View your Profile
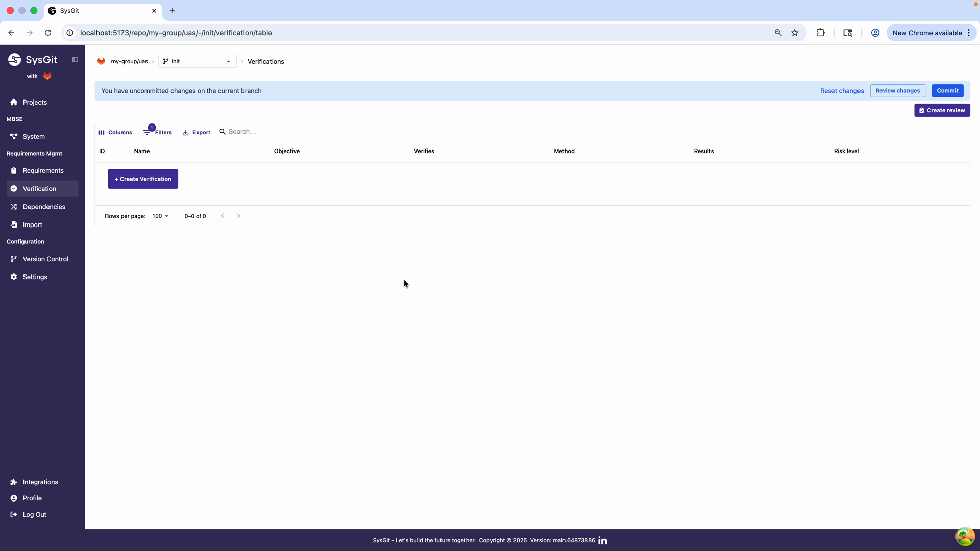Image resolution: width=980 pixels, height=551 pixels. click(x=32, y=498)
